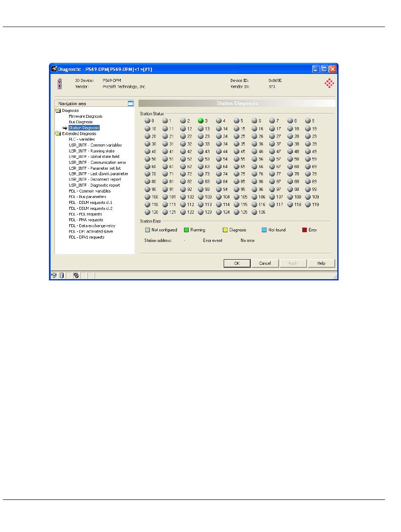Select USR_INTF - Disconnect report
Image resolution: width=401 pixels, height=532 pixels.
tap(95, 179)
